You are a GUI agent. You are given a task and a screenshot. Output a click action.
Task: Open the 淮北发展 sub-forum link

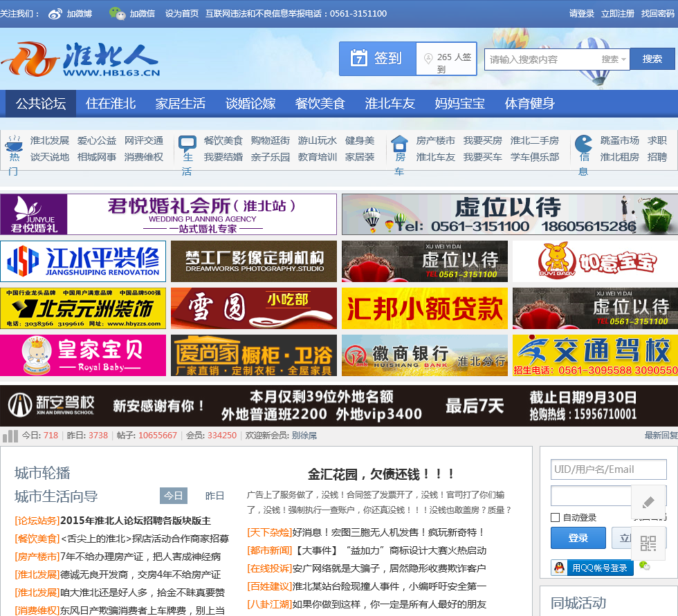tap(50, 141)
